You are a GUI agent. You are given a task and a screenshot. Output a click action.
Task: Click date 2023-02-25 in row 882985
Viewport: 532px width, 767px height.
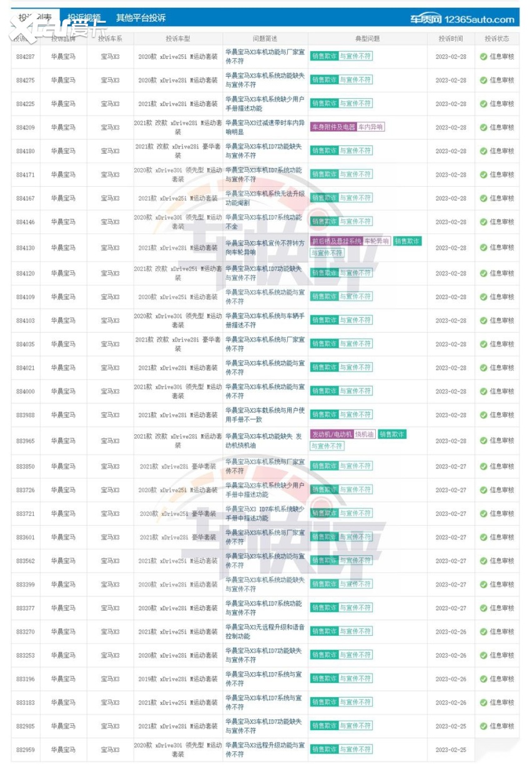click(451, 726)
